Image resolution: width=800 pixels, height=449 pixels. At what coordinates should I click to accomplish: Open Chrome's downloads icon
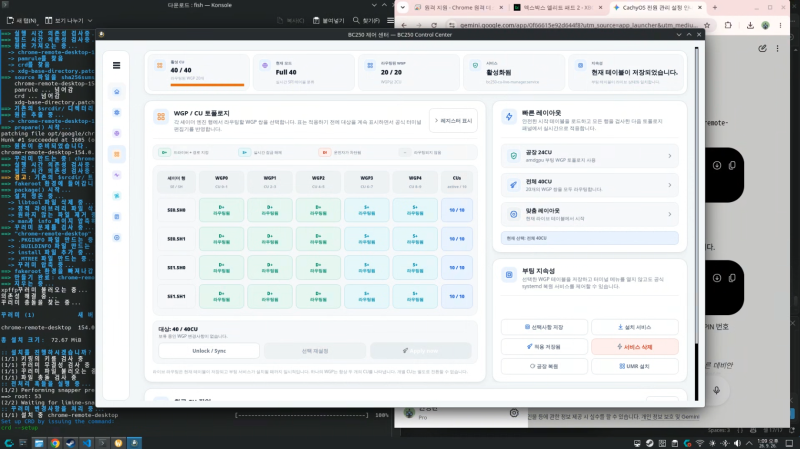click(x=750, y=25)
